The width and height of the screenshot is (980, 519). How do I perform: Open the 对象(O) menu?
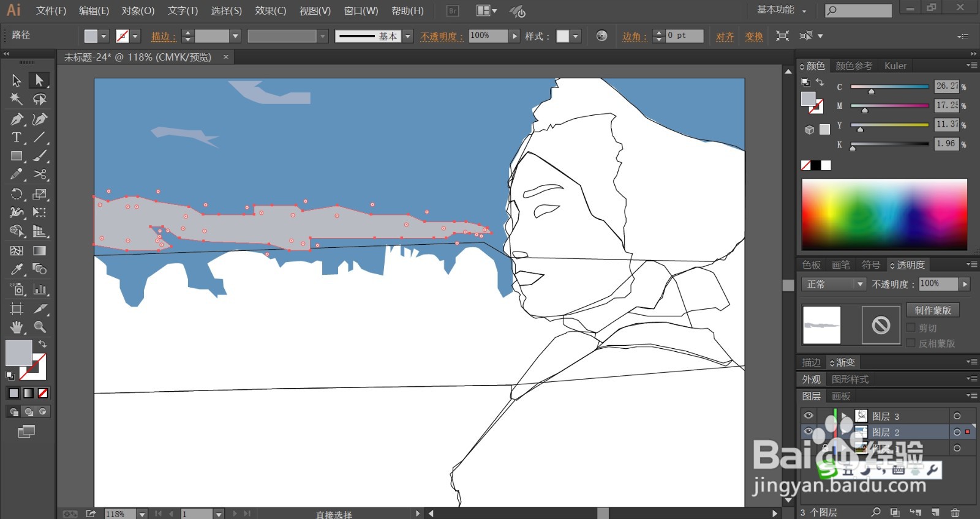pos(138,10)
